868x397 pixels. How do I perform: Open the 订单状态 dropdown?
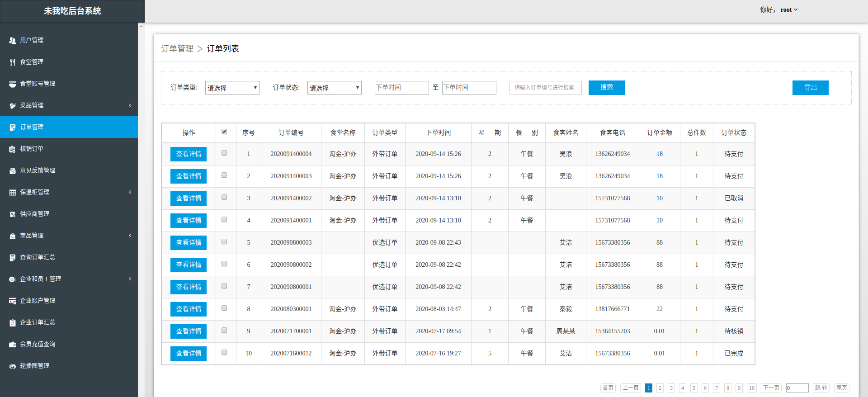point(335,88)
